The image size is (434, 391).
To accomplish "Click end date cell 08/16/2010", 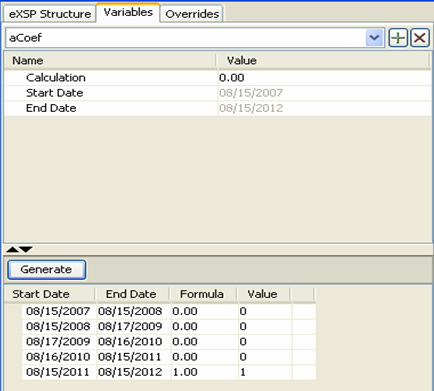I will tap(134, 342).
